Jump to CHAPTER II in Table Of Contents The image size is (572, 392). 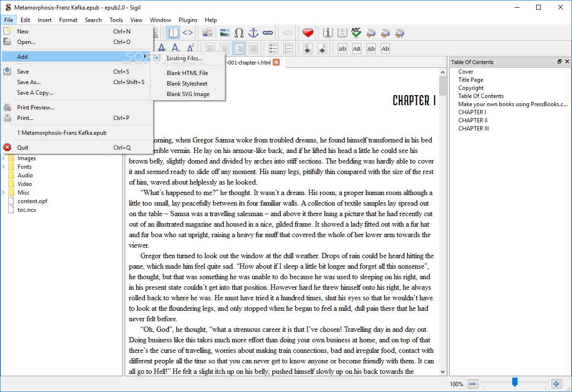[473, 120]
